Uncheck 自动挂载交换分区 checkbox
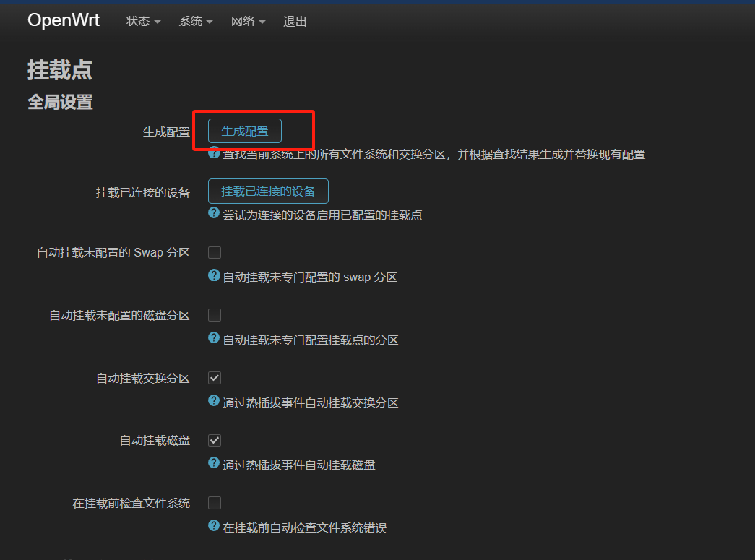Image resolution: width=755 pixels, height=560 pixels. [x=215, y=378]
